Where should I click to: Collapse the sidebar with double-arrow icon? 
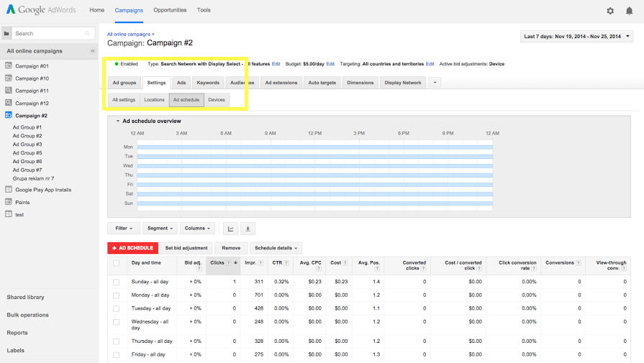(93, 51)
